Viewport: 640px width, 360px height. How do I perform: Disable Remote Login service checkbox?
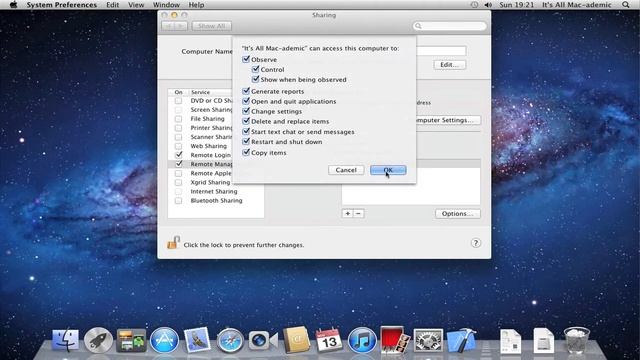pos(178,155)
